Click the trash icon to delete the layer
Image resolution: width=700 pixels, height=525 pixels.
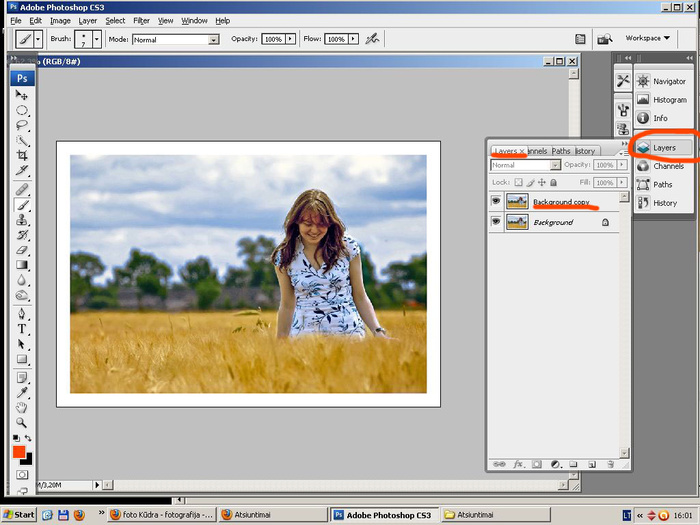[609, 465]
